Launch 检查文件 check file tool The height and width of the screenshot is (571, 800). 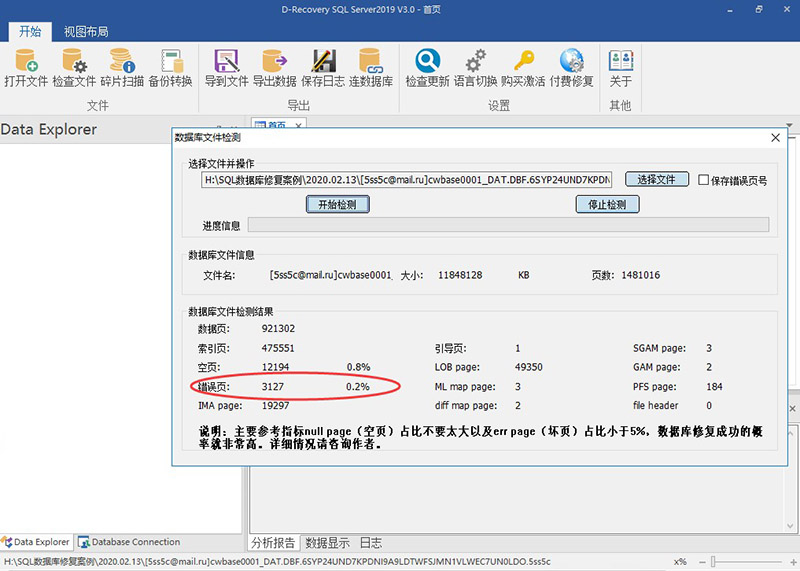(x=74, y=68)
